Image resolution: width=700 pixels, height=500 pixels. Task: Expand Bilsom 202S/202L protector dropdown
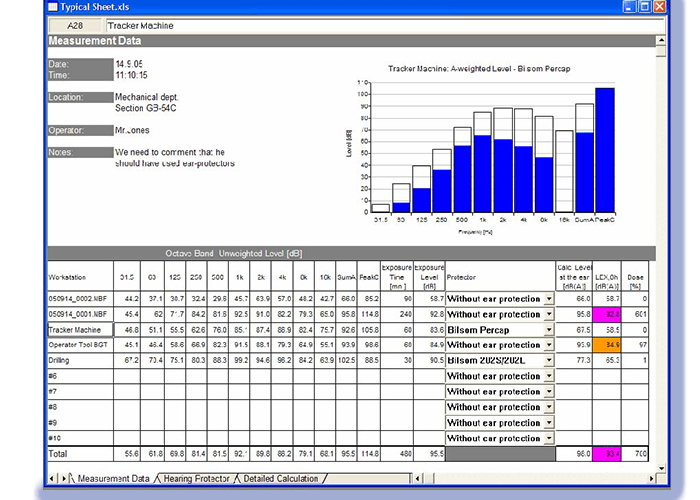click(549, 360)
